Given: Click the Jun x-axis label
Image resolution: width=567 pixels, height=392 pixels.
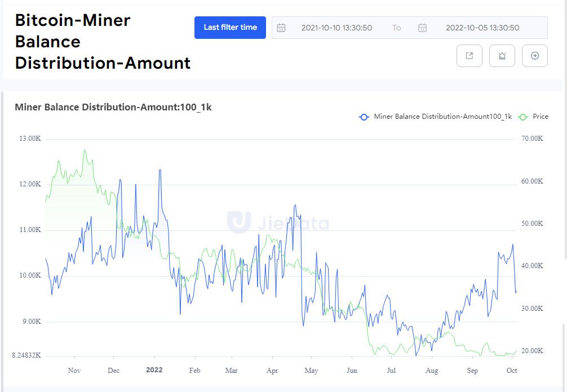Looking at the screenshot, I should (x=352, y=371).
